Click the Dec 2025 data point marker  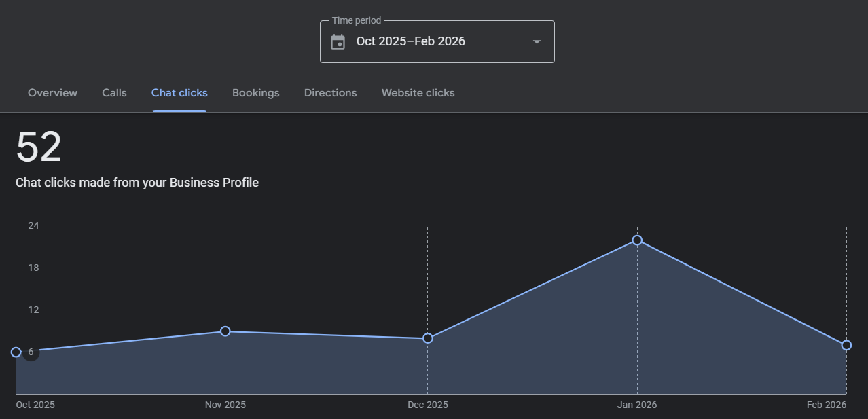click(428, 338)
